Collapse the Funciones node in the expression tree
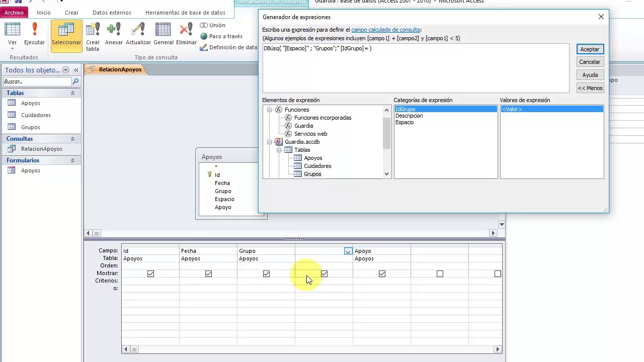This screenshot has width=644, height=362. point(270,110)
